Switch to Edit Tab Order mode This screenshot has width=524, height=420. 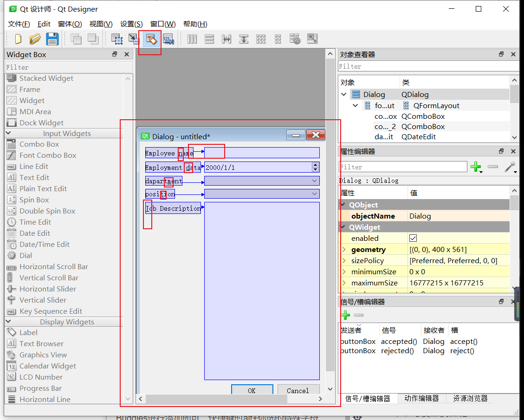pyautogui.click(x=168, y=39)
